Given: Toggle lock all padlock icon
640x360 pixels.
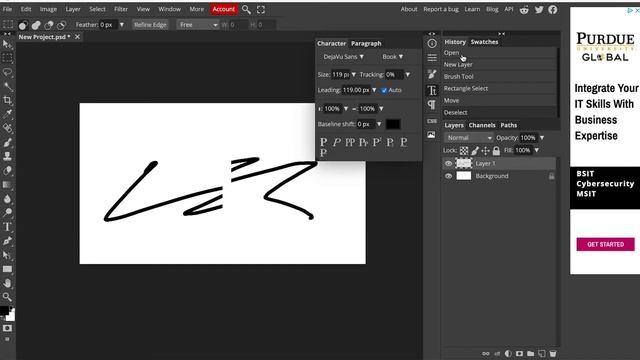Looking at the screenshot, I should click(496, 151).
